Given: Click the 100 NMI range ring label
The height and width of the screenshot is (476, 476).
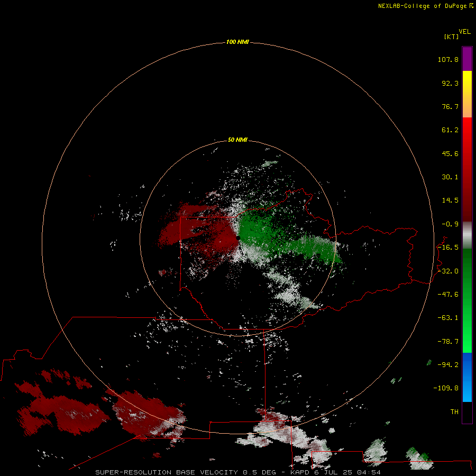Looking at the screenshot, I should tap(237, 42).
